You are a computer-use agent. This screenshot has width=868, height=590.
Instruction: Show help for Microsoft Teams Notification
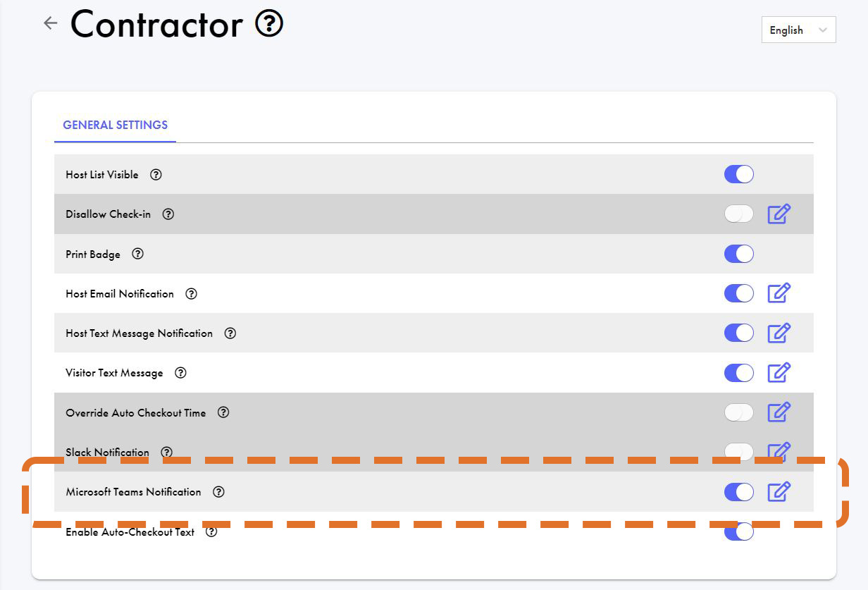pyautogui.click(x=218, y=492)
